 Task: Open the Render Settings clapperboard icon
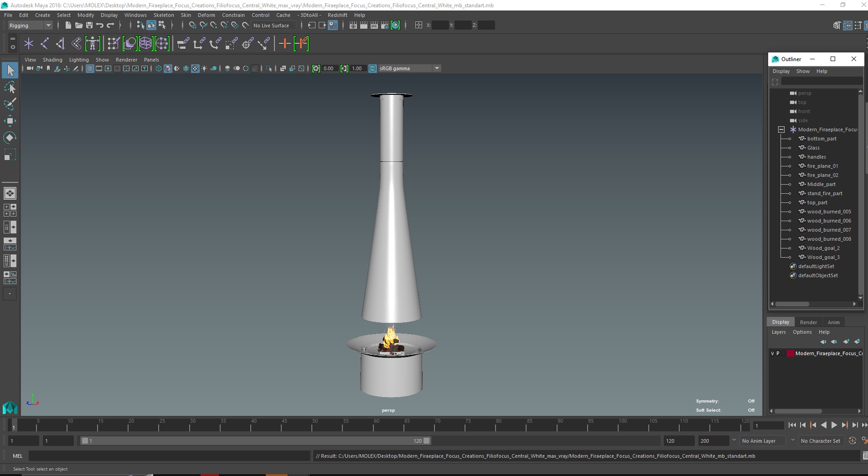pos(385,26)
